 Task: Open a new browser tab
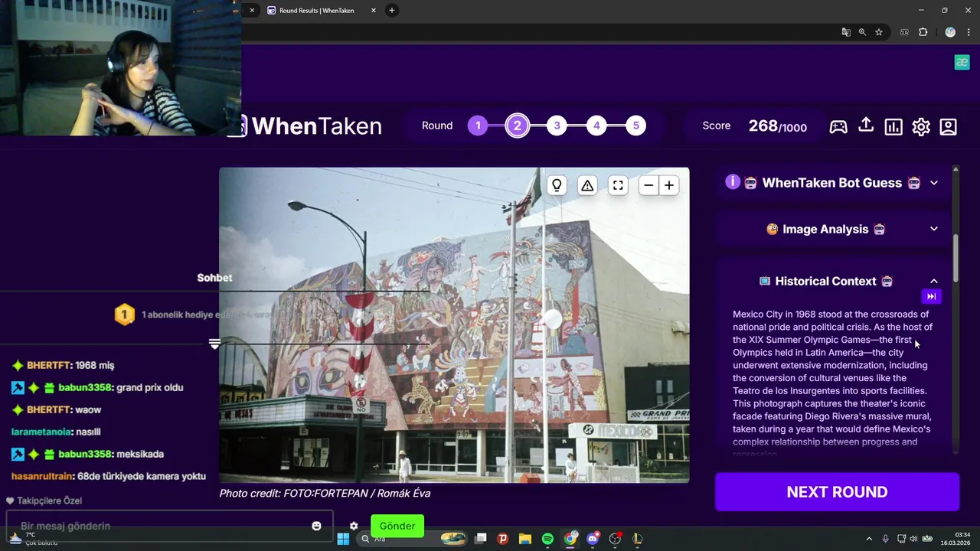click(x=391, y=10)
